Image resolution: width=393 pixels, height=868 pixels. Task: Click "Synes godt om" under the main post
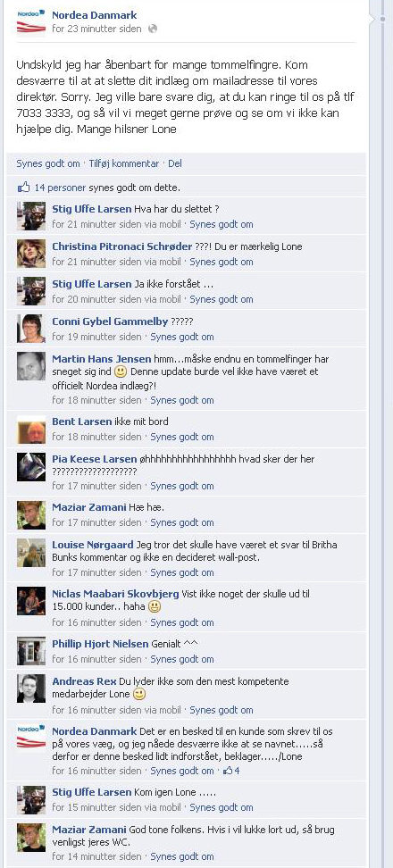coord(48,163)
